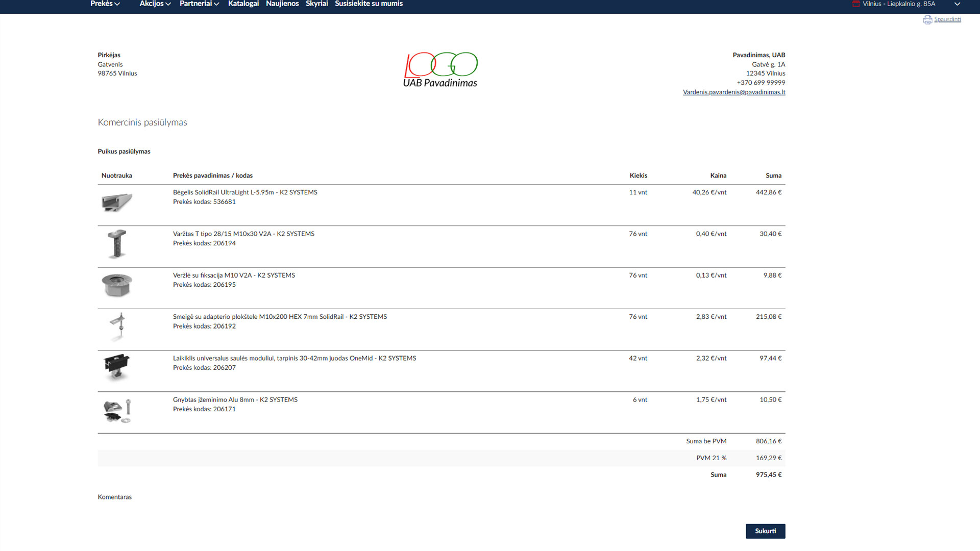Click the +370 699 99999 phone number

click(761, 83)
